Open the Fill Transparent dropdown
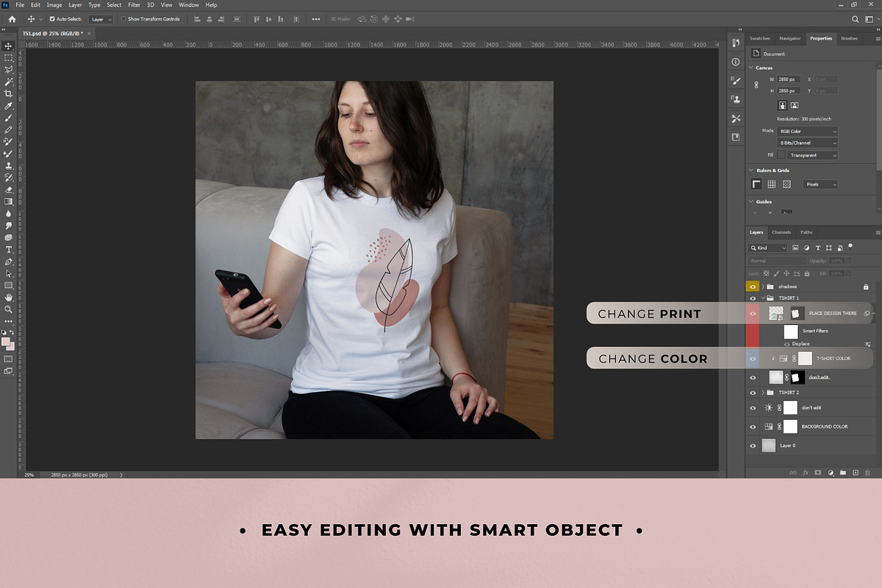The width and height of the screenshot is (882, 588). [812, 155]
